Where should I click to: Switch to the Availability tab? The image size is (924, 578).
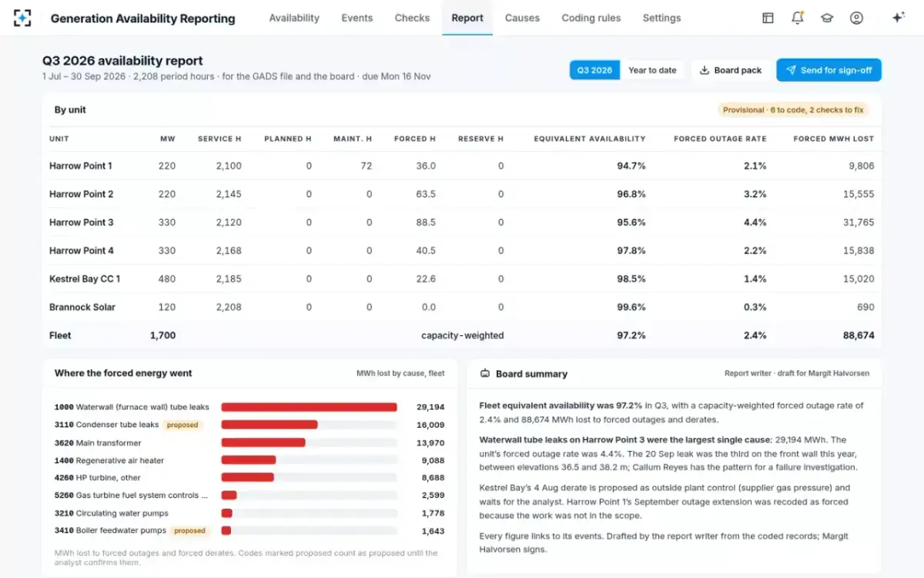point(294,18)
